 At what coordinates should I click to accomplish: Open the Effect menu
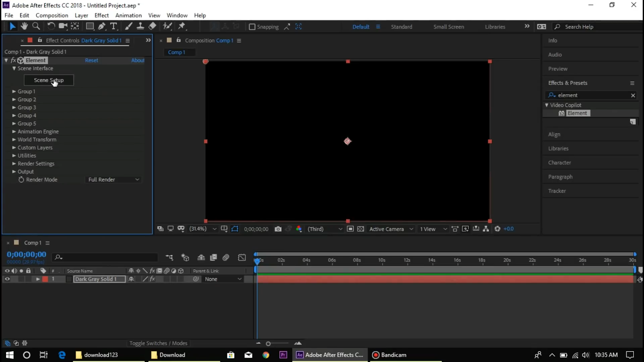point(101,15)
